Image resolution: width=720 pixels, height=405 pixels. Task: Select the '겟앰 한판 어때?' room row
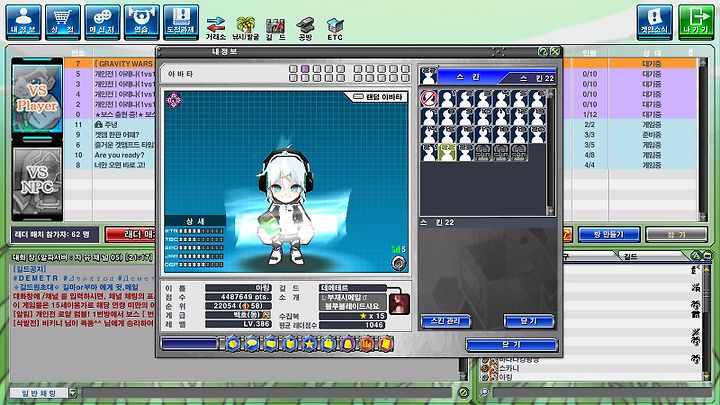[x=110, y=135]
